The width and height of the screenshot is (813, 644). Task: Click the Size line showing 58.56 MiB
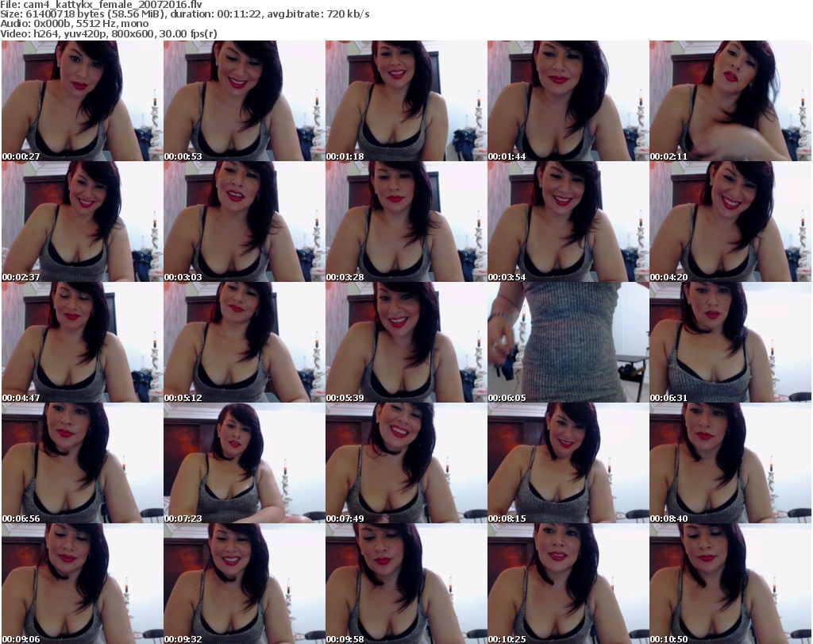click(184, 14)
